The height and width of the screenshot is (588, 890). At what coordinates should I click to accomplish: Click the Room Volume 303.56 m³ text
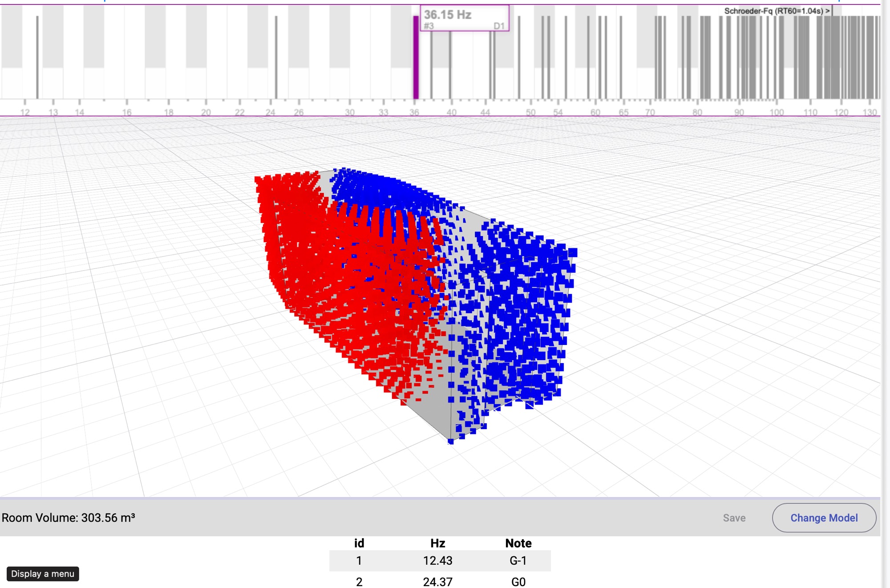coord(69,518)
